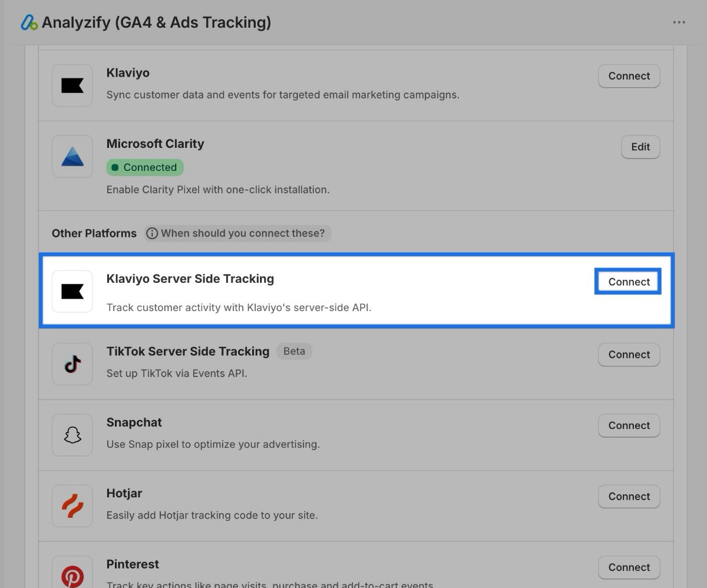
Task: Click the Klaviyo Server Side Tracking logo
Action: click(x=72, y=291)
